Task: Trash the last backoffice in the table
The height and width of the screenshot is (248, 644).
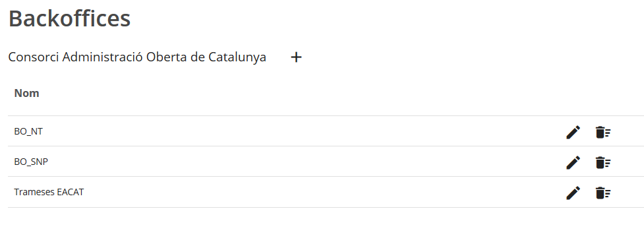Action: [x=603, y=193]
